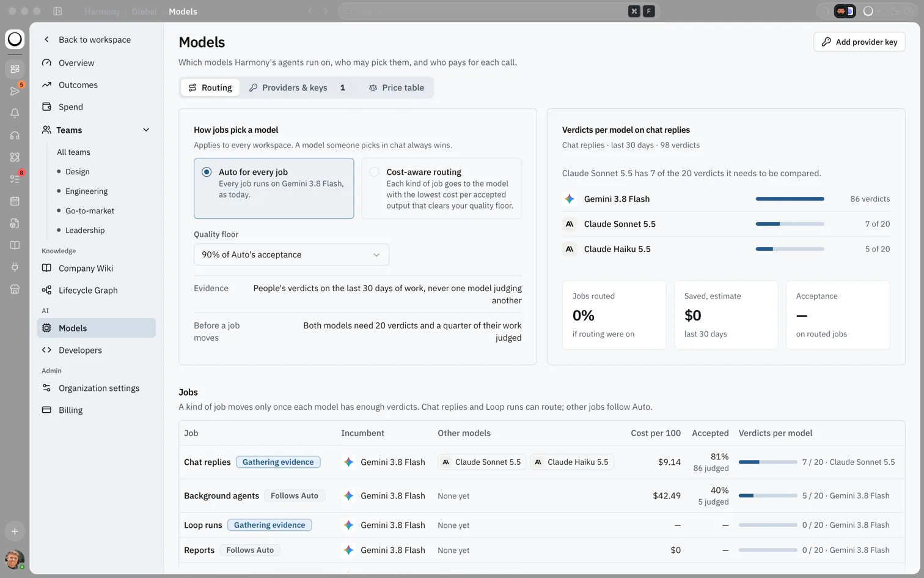Open the paper-plane inbox icon with badge 5
The height and width of the screenshot is (578, 924).
[15, 91]
